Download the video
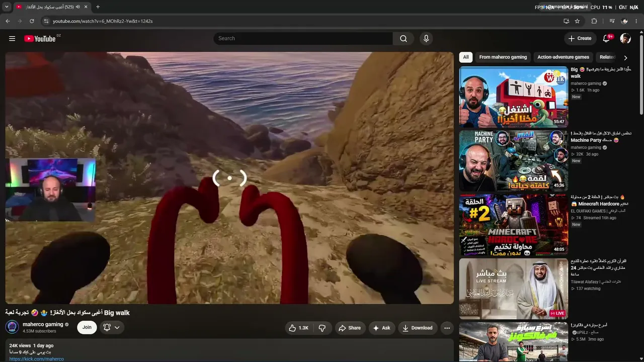The height and width of the screenshot is (362, 644). click(x=418, y=328)
